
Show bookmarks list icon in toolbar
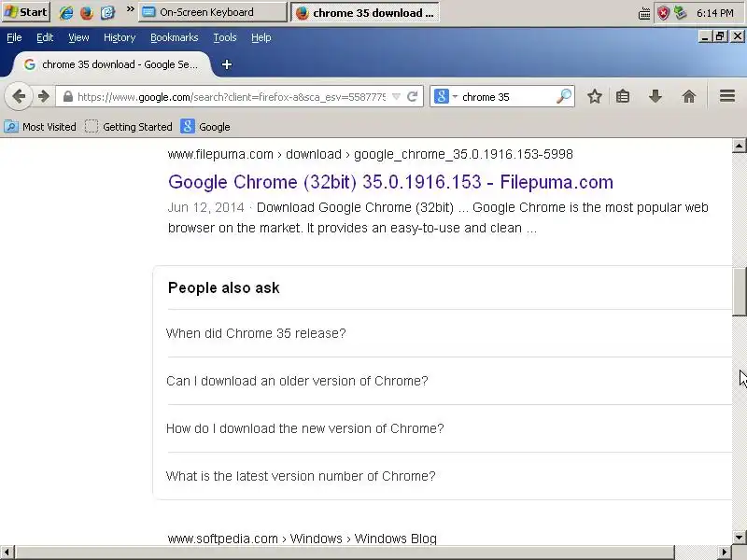(x=623, y=97)
